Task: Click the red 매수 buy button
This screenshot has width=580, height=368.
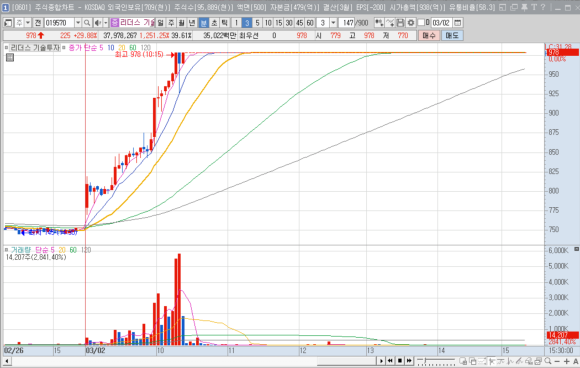Action: coord(429,36)
